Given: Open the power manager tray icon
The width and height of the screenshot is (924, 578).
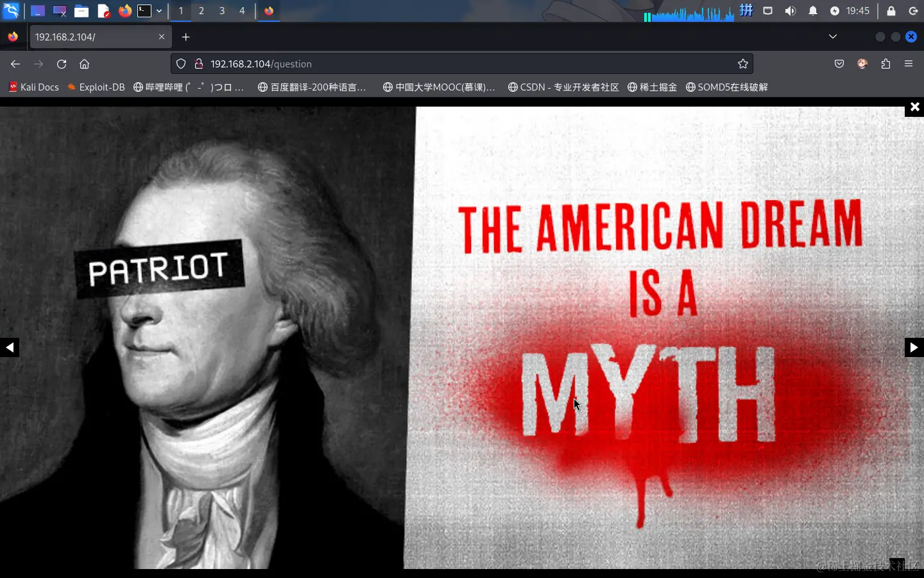Looking at the screenshot, I should 834,11.
